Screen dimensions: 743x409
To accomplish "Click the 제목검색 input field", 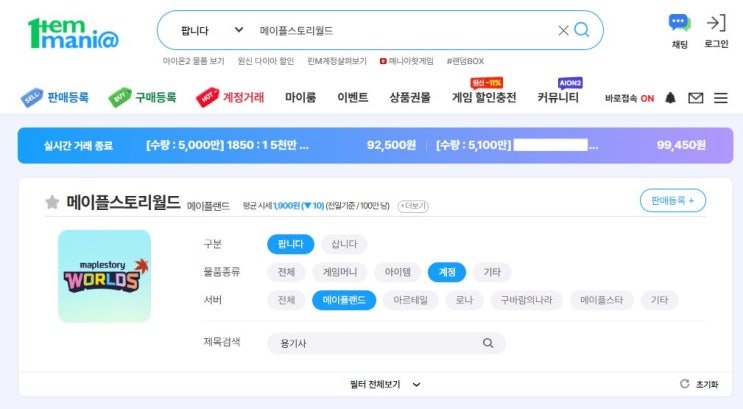I will tap(386, 343).
